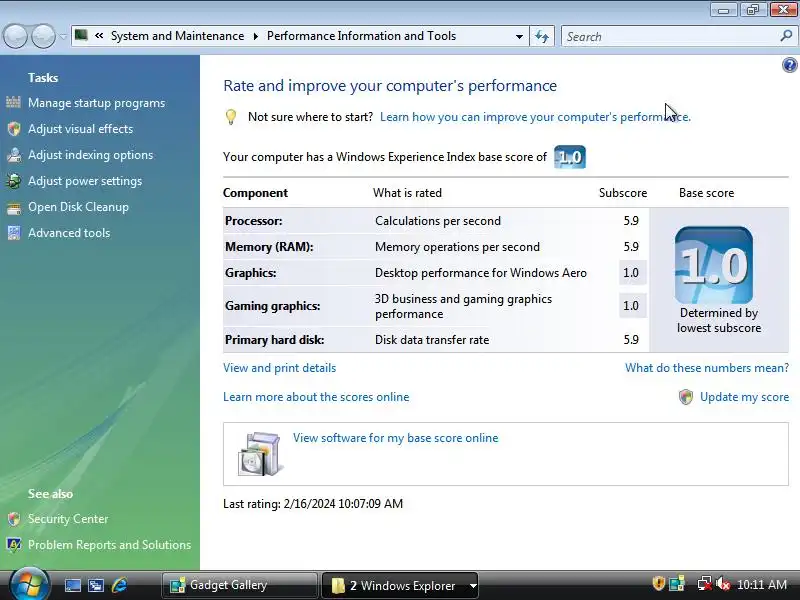Click the taskbar clock showing 10:11 AM
This screenshot has width=800, height=600.
pos(762,584)
